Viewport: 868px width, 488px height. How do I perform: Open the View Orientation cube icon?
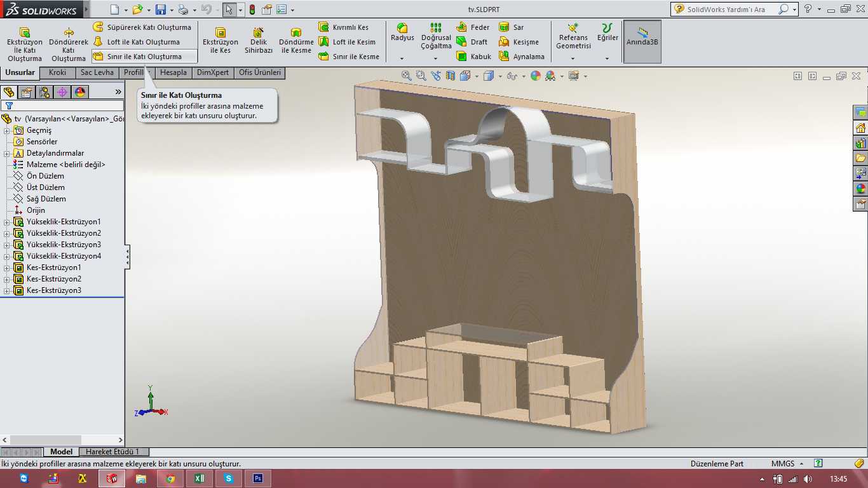[x=465, y=76]
